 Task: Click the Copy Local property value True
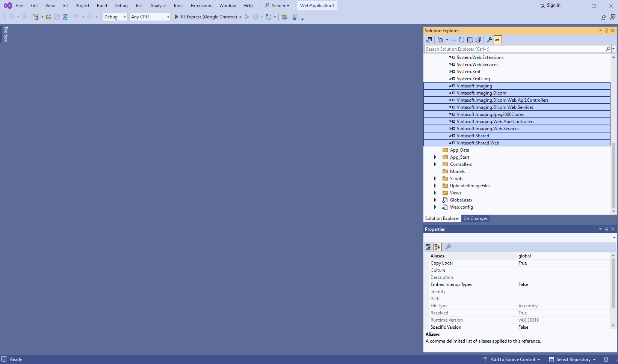tap(523, 263)
